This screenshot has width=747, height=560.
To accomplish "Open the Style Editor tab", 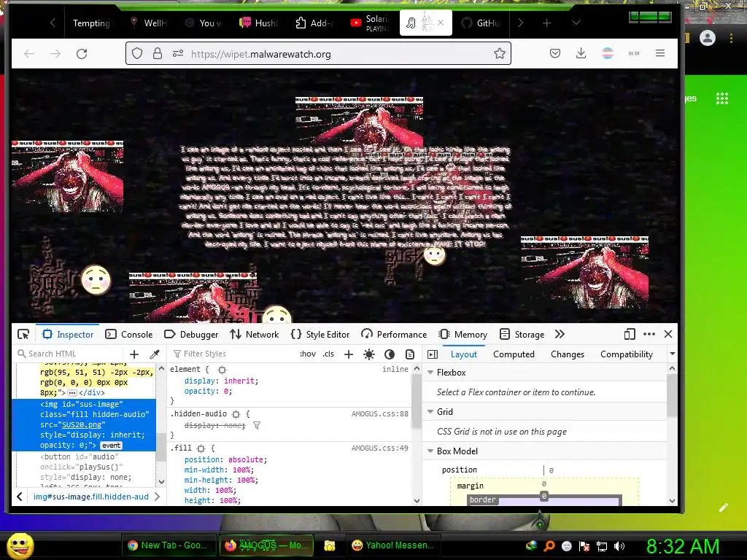I will coord(320,334).
